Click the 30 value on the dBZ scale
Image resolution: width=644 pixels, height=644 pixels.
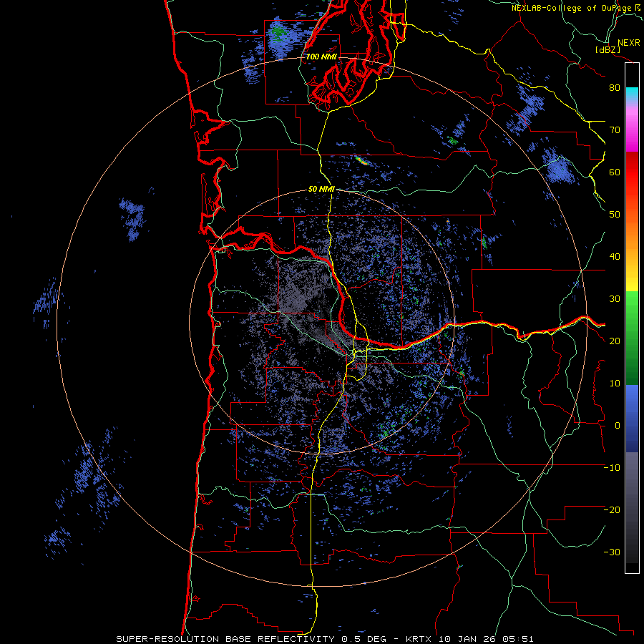615,299
